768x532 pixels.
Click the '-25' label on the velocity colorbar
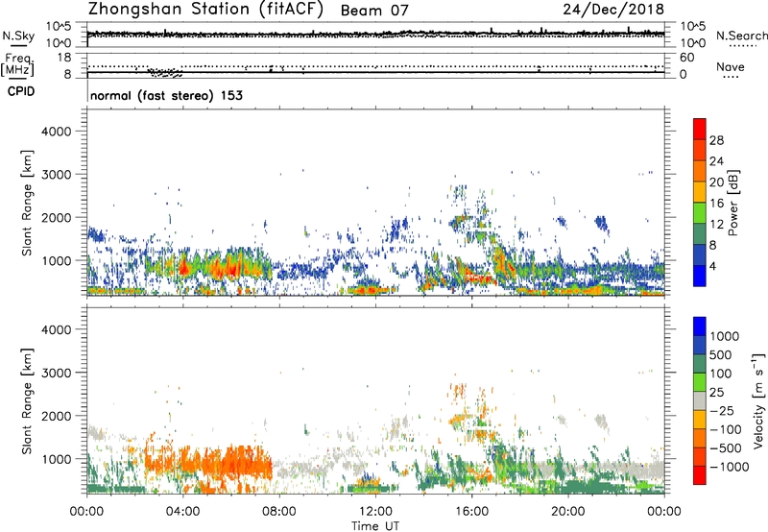tap(722, 411)
